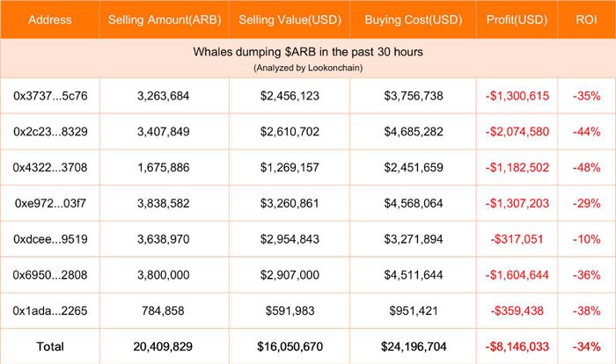Select the -48% ROI cell
616x364 pixels.
click(x=587, y=168)
